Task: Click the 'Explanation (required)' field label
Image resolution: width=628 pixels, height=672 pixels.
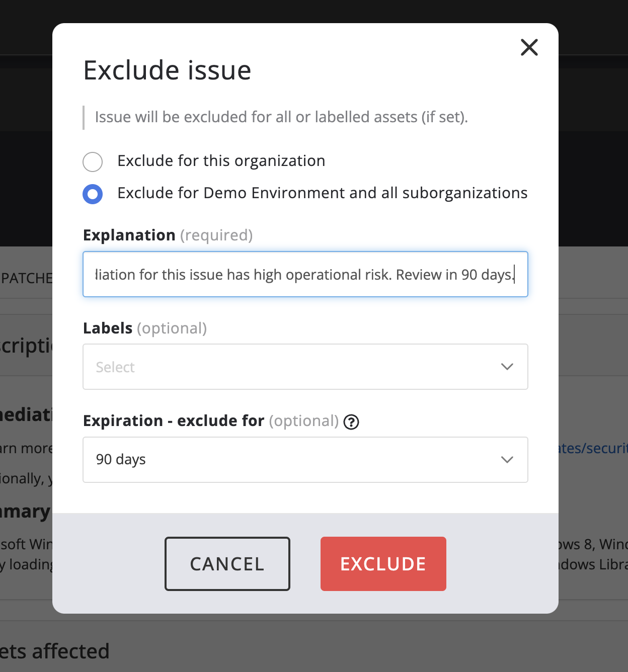Action: (168, 235)
